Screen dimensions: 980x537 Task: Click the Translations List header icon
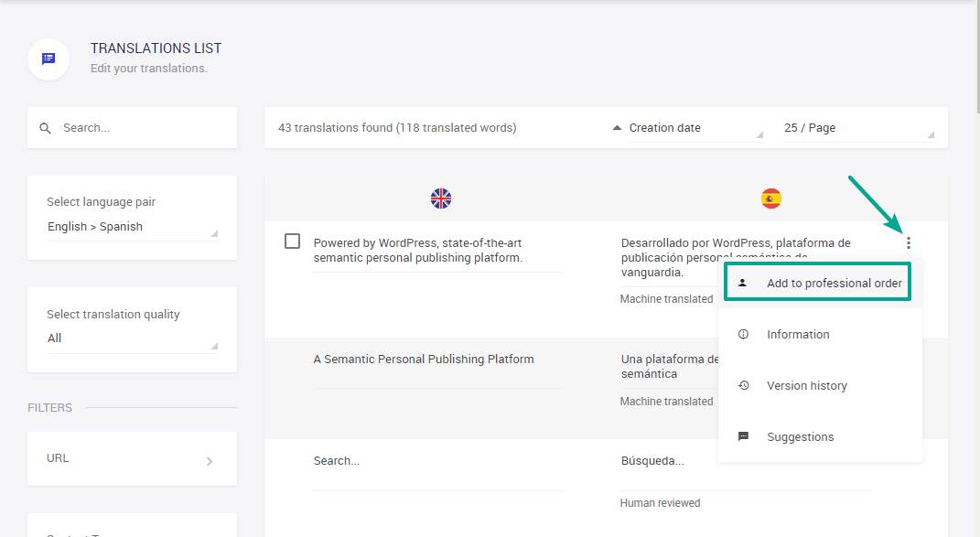click(48, 59)
